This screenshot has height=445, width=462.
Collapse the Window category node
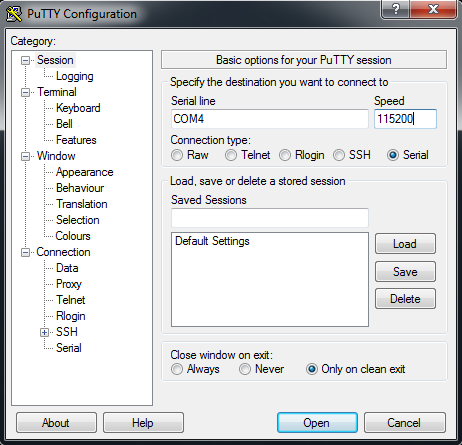(25, 156)
